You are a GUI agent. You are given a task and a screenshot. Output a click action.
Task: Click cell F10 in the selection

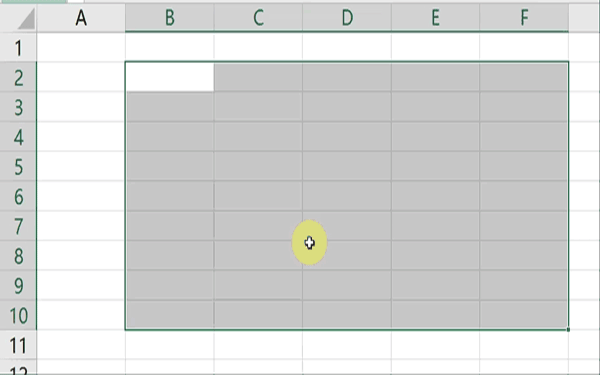coord(523,315)
